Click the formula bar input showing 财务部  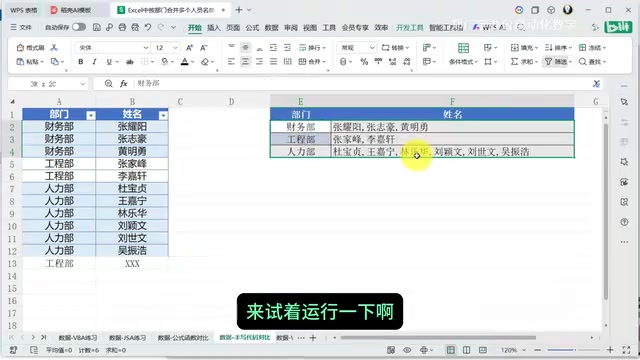(361, 84)
